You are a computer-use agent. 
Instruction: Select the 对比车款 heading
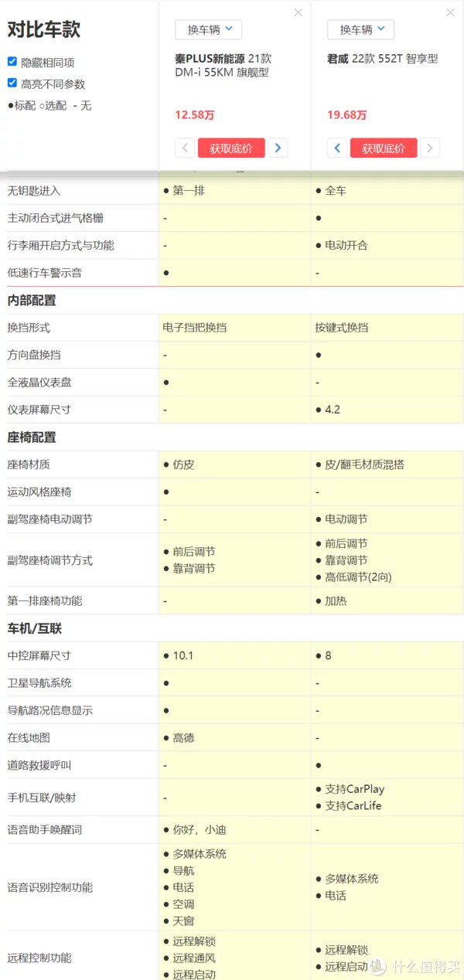pos(43,30)
